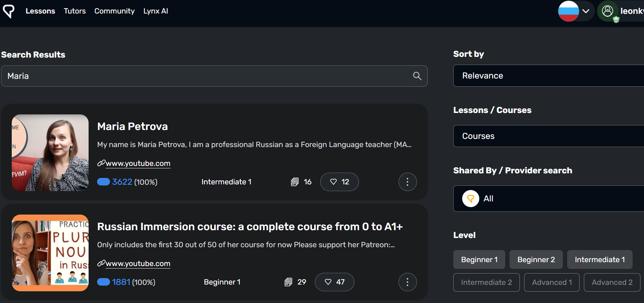
Task: Open the Russian Immersion course title
Action: [x=250, y=227]
